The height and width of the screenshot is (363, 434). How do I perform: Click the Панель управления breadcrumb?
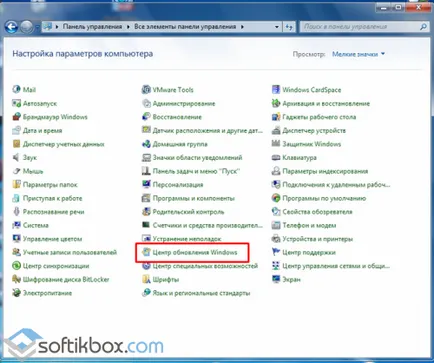pyautogui.click(x=92, y=27)
